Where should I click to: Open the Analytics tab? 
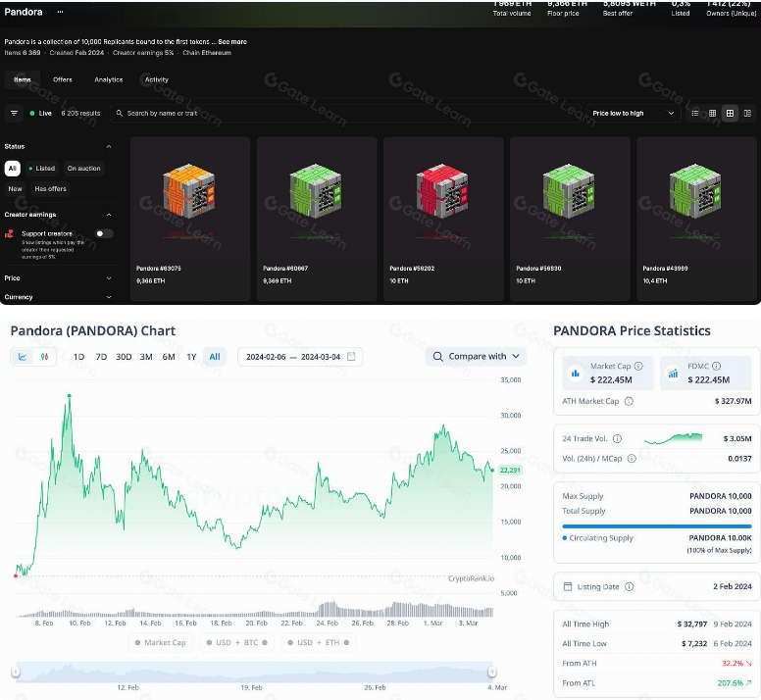pyautogui.click(x=109, y=79)
